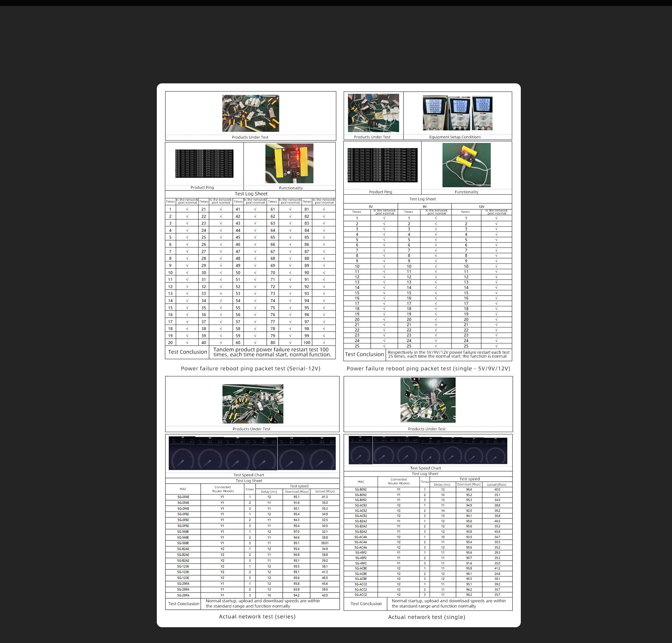The width and height of the screenshot is (672, 643).
Task: Open the Test Speed Chart image in single test
Action: [428, 450]
